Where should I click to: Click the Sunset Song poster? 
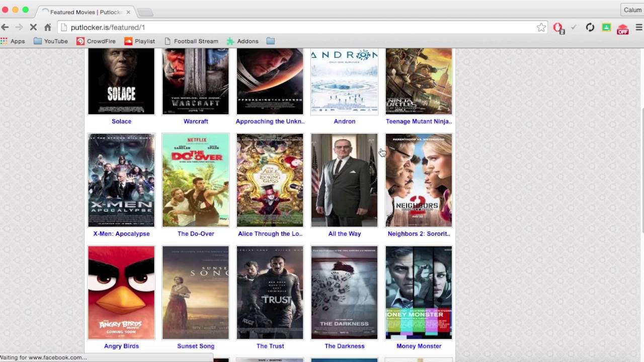196,293
